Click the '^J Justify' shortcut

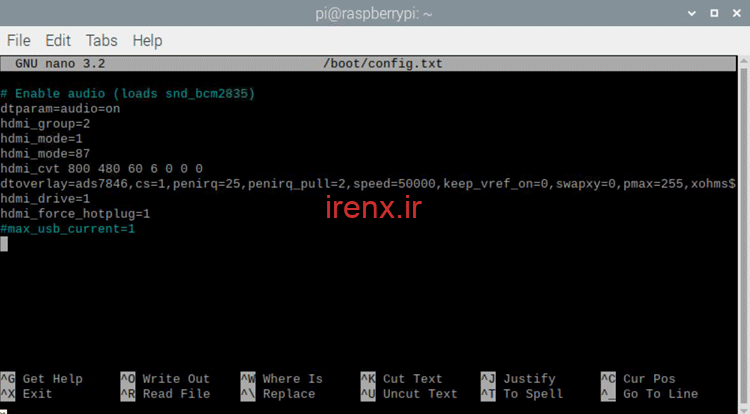518,379
